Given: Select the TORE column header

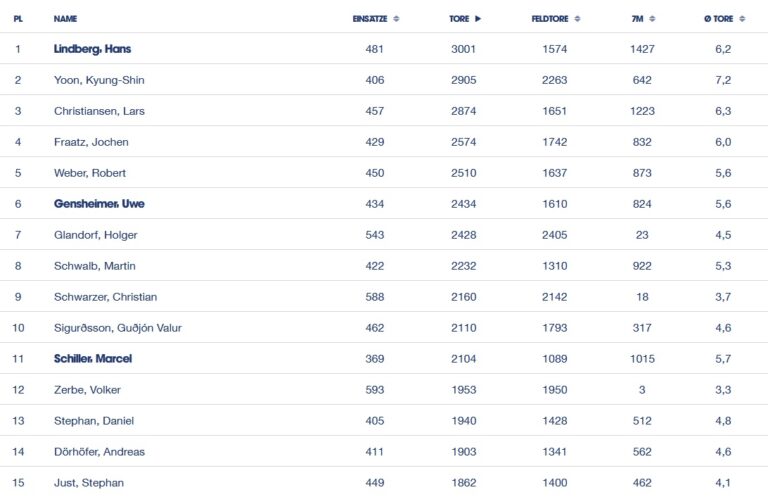Looking at the screenshot, I should (x=459, y=19).
